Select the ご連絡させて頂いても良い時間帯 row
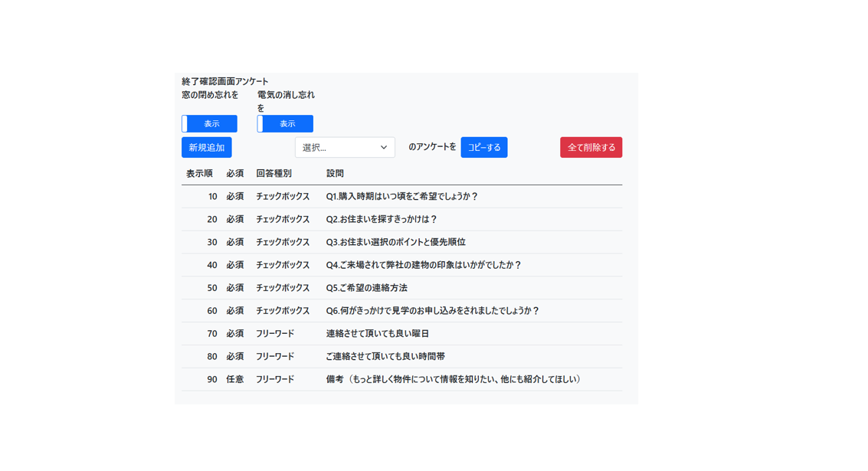Viewport: 868px width, 471px height. pyautogui.click(x=402, y=356)
